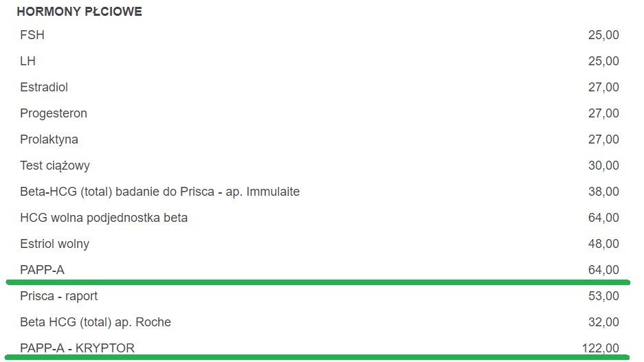
Task: Select the PAPP-A - KRYPTOR entry
Action: point(78,348)
